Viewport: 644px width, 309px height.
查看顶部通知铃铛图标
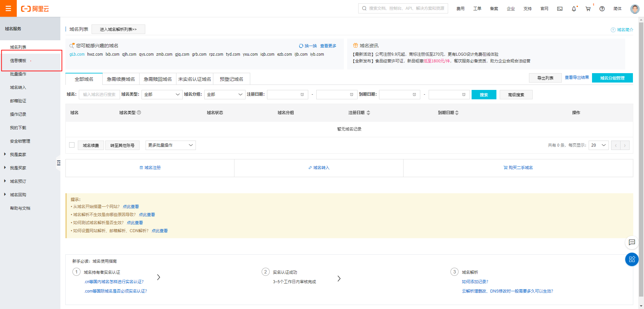pos(574,9)
